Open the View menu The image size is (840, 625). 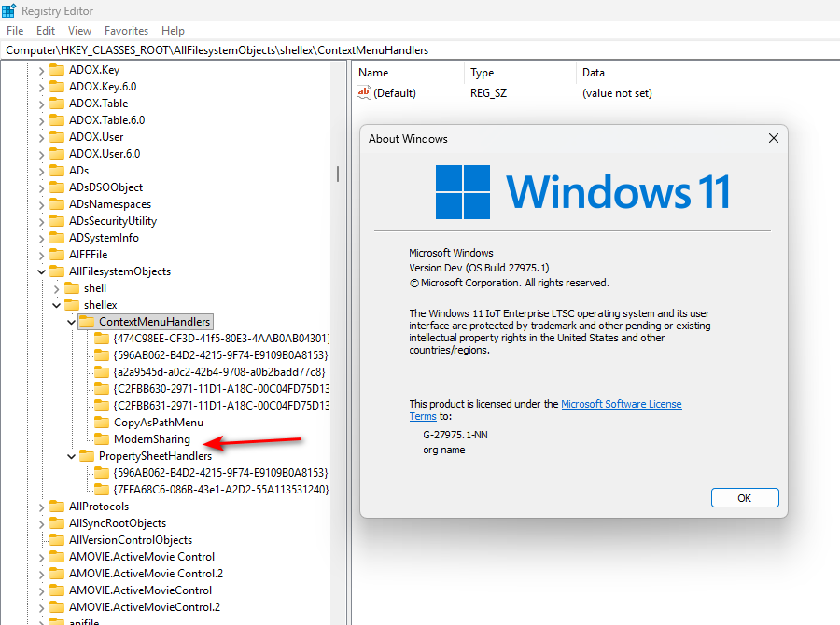pos(79,31)
